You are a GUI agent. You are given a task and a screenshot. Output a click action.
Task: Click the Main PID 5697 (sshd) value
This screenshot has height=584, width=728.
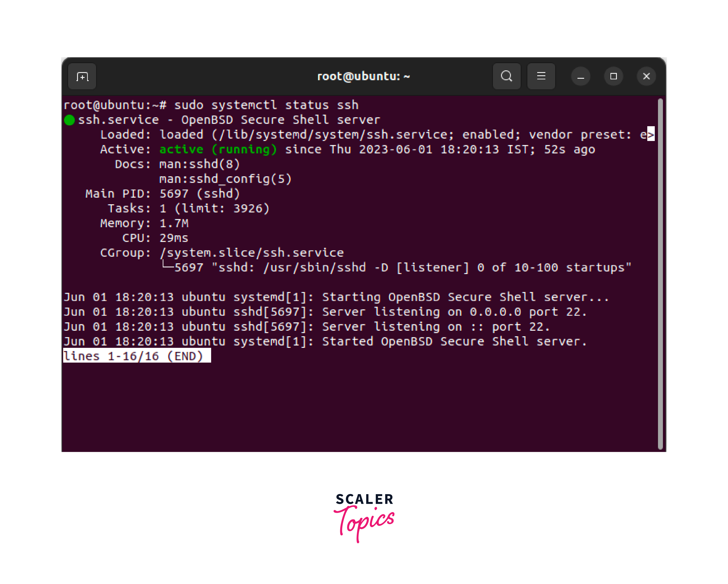coord(200,194)
